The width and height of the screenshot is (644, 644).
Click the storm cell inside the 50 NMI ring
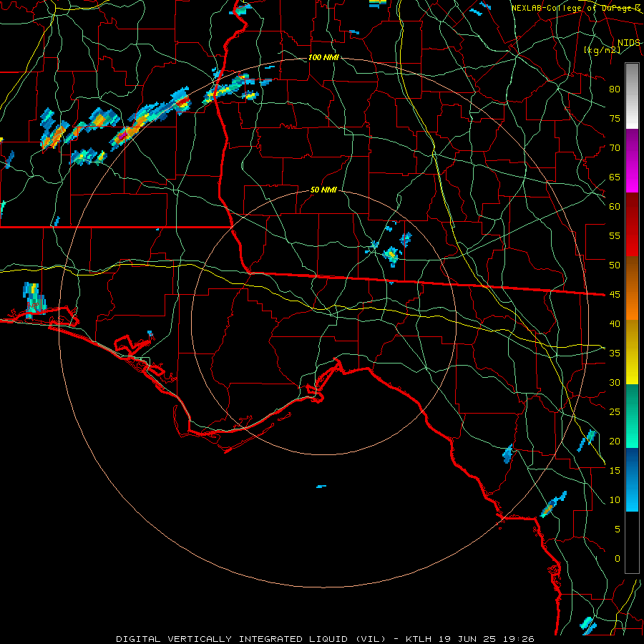391,255
